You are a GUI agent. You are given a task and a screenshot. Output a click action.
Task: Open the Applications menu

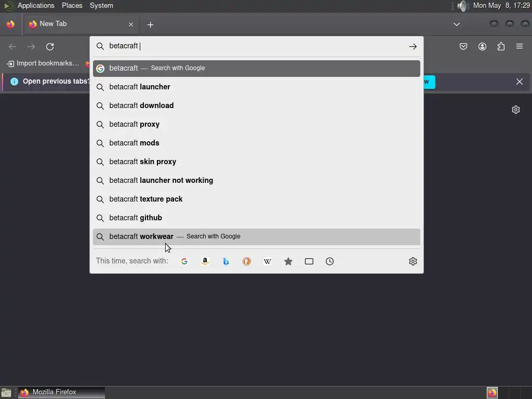coord(36,5)
